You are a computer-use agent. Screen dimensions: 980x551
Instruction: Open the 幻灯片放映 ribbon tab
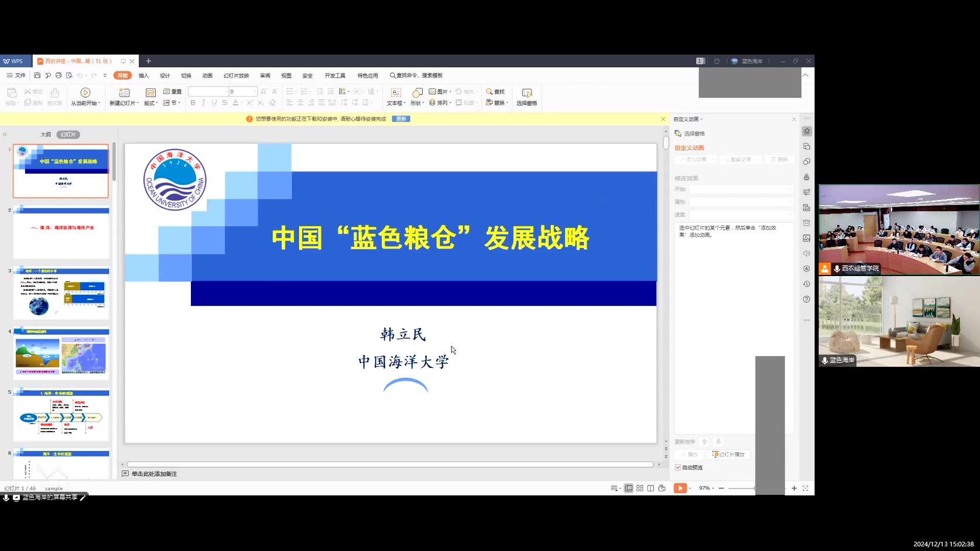coord(236,75)
